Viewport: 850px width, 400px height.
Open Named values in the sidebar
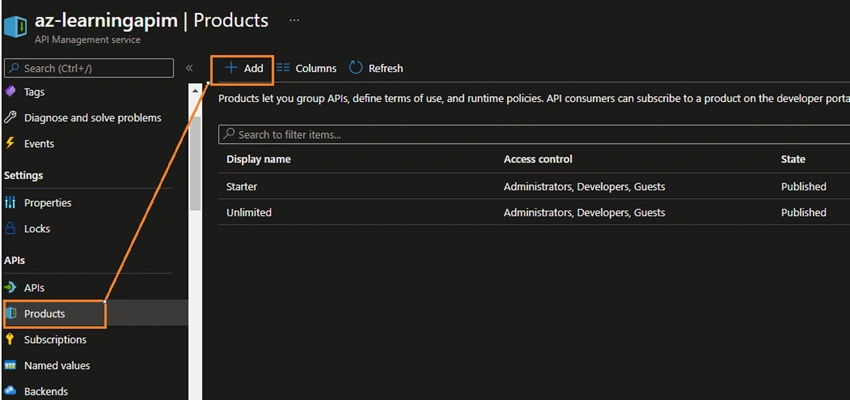point(57,366)
